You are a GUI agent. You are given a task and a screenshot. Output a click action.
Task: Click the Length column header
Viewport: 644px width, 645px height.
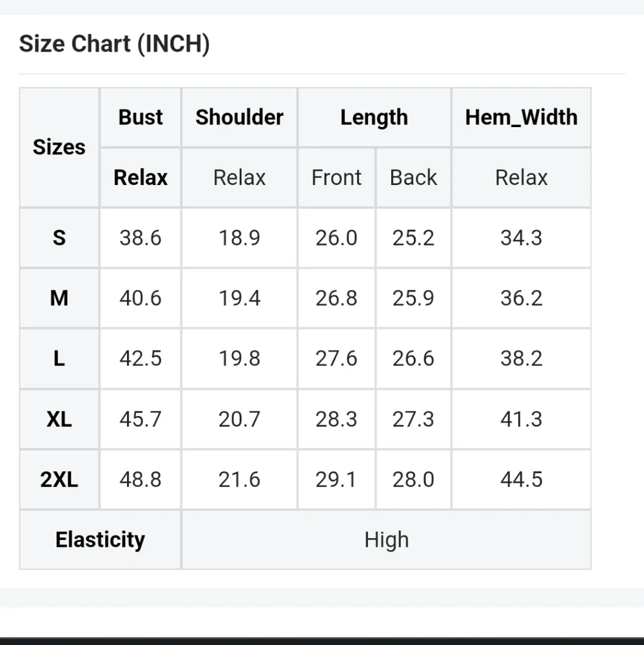click(374, 117)
